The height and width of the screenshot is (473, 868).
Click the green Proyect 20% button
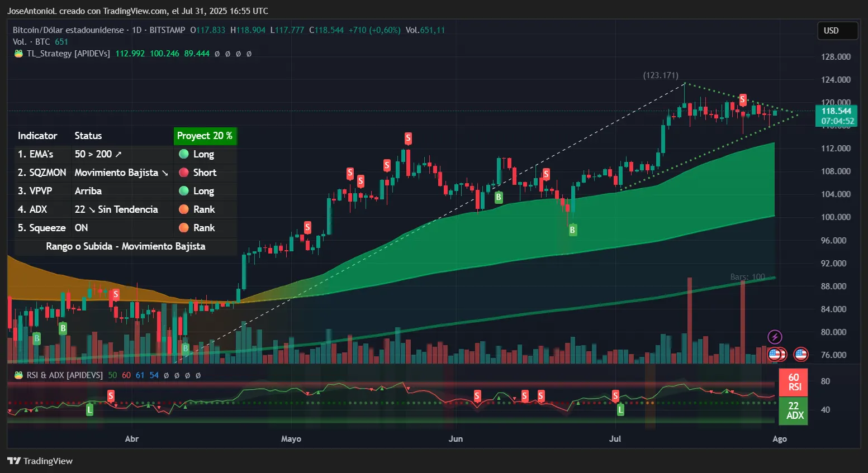tap(205, 136)
